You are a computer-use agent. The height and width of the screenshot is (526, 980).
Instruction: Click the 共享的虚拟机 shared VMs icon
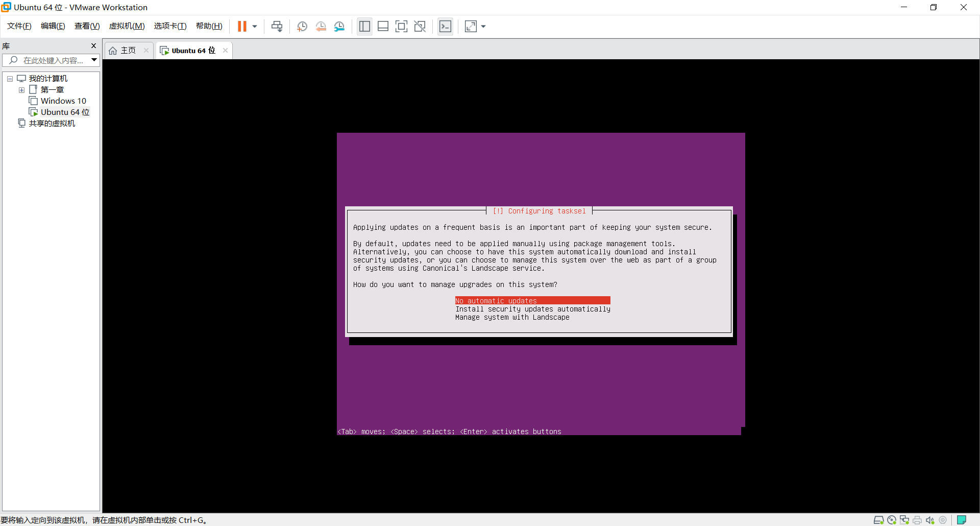(x=21, y=124)
